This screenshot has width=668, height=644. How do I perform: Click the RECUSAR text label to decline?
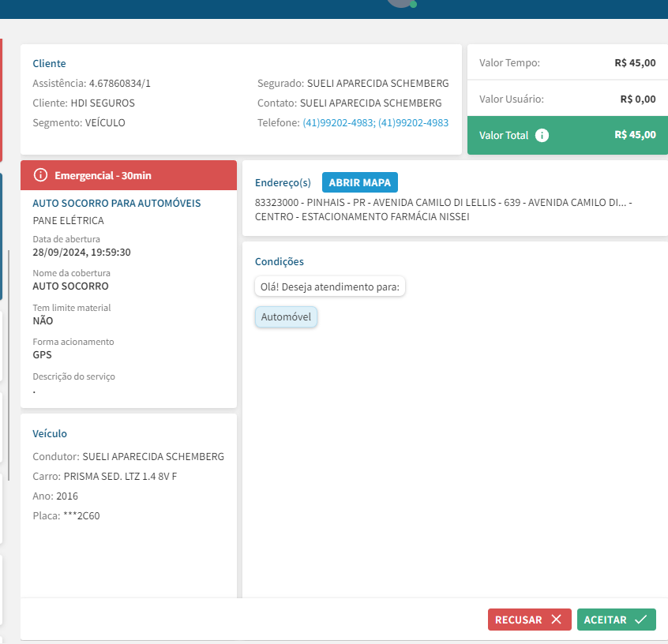519,620
